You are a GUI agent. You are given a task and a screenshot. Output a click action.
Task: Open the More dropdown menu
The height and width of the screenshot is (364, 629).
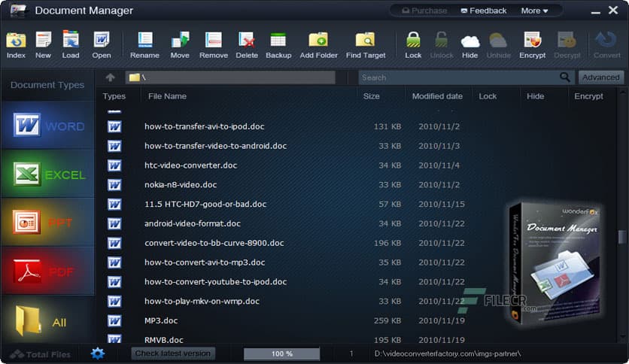pos(534,11)
